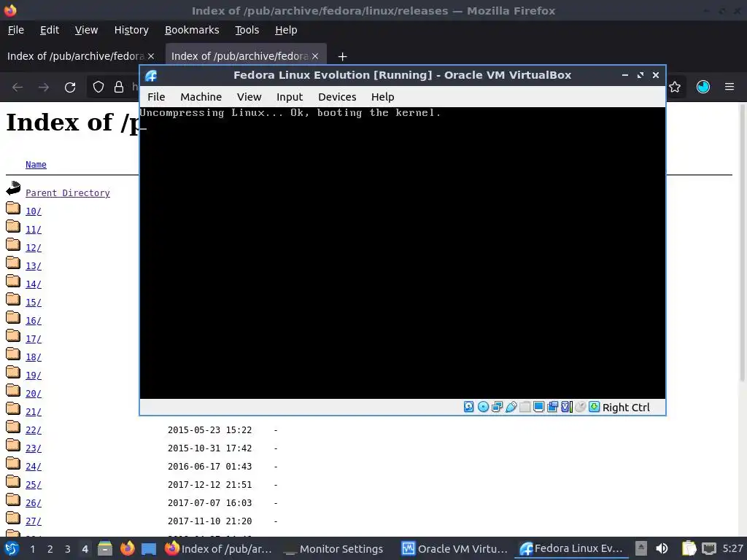Switch to Monitor Settings taskbar window
Viewport: 747px width, 560px height.
[334, 549]
